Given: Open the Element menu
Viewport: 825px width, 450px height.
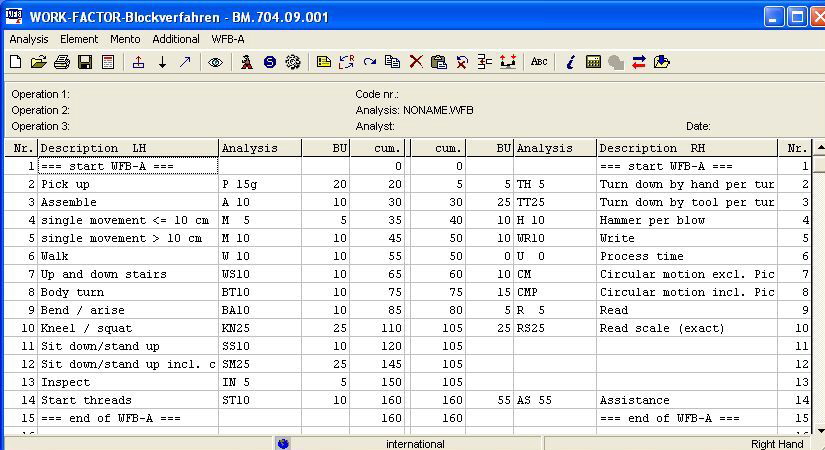Looking at the screenshot, I should coord(79,39).
